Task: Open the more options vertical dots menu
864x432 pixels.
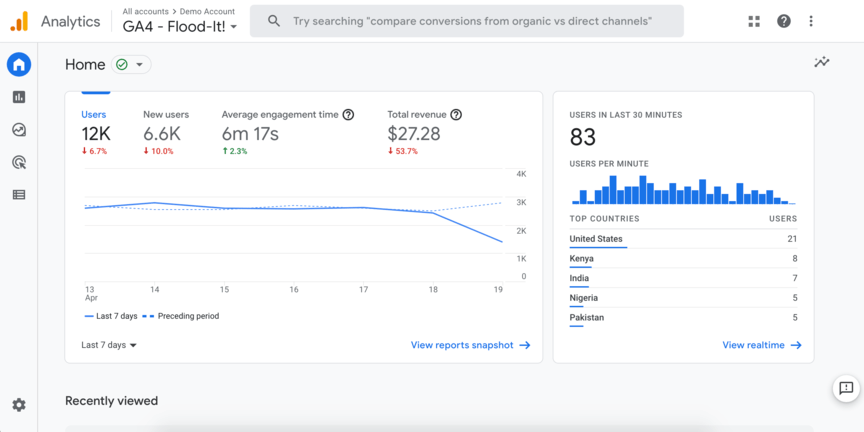Action: [x=811, y=21]
